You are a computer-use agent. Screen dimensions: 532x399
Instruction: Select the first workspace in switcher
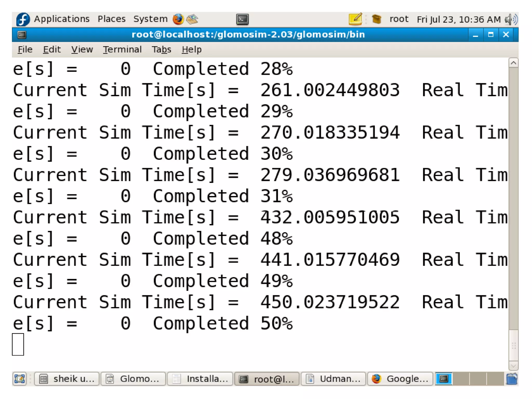pyautogui.click(x=444, y=379)
